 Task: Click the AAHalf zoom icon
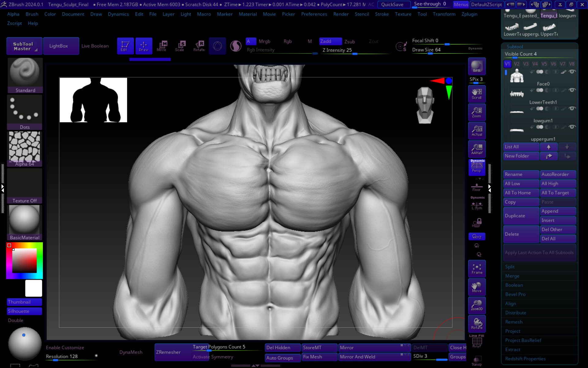477,149
